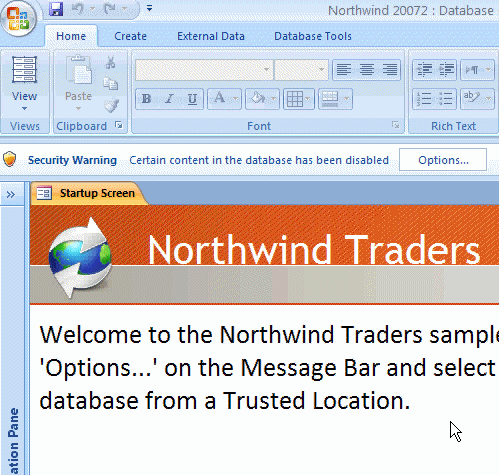Image resolution: width=499 pixels, height=475 pixels.
Task: Open the External Data tab
Action: click(x=211, y=36)
